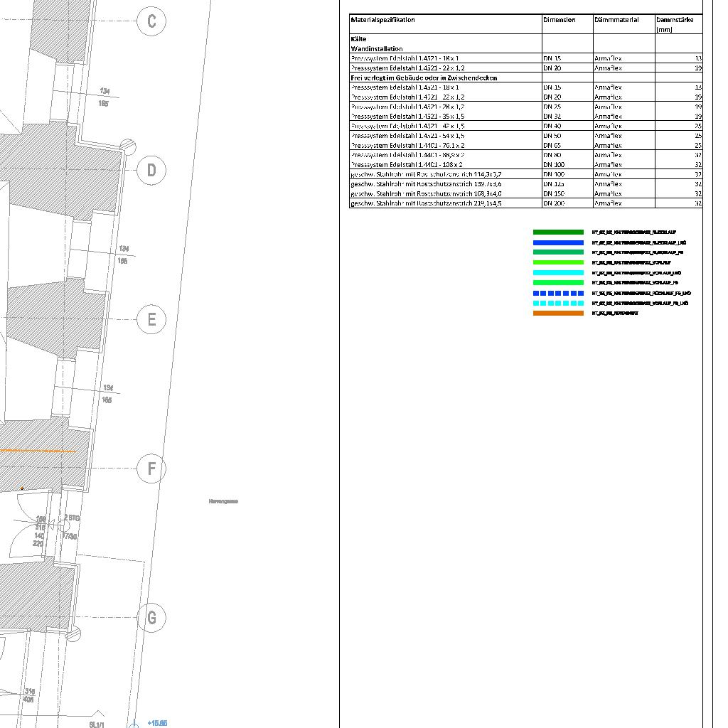Pick the solid blue legend swatch
The height and width of the screenshot is (728, 728).
pos(558,242)
